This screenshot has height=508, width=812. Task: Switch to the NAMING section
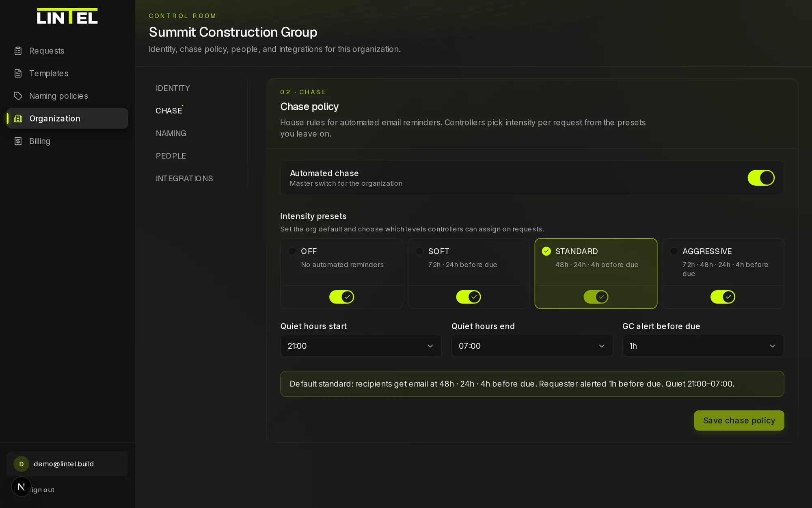[x=171, y=133]
